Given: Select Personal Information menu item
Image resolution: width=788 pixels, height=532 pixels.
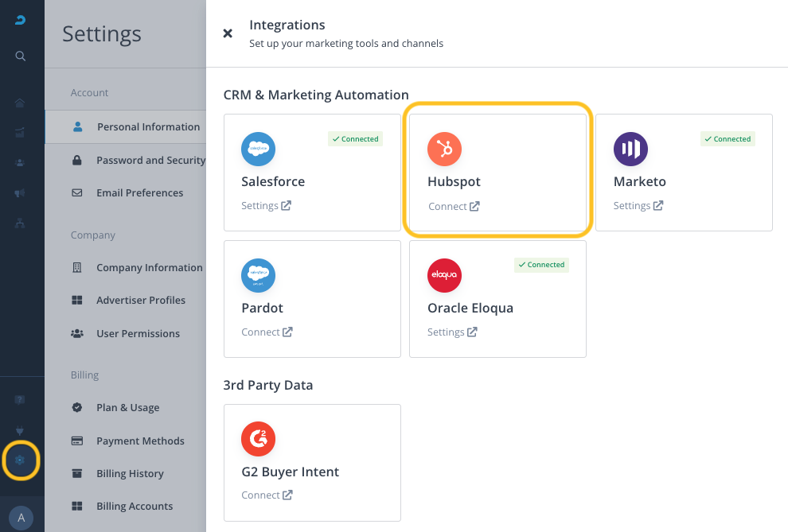Looking at the screenshot, I should click(x=148, y=126).
